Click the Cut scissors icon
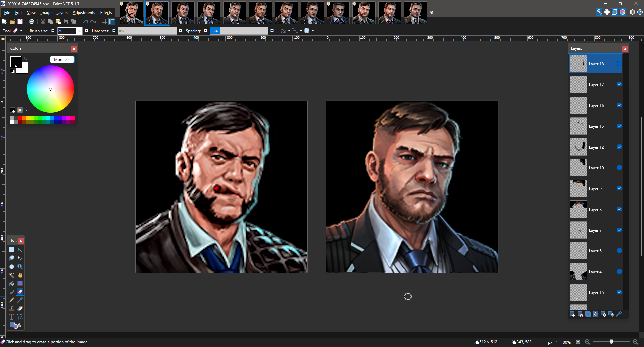Viewport: 644px width, 347px height. (43, 21)
